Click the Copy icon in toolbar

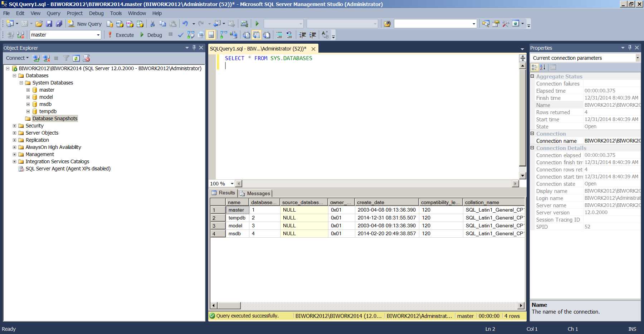coord(162,24)
